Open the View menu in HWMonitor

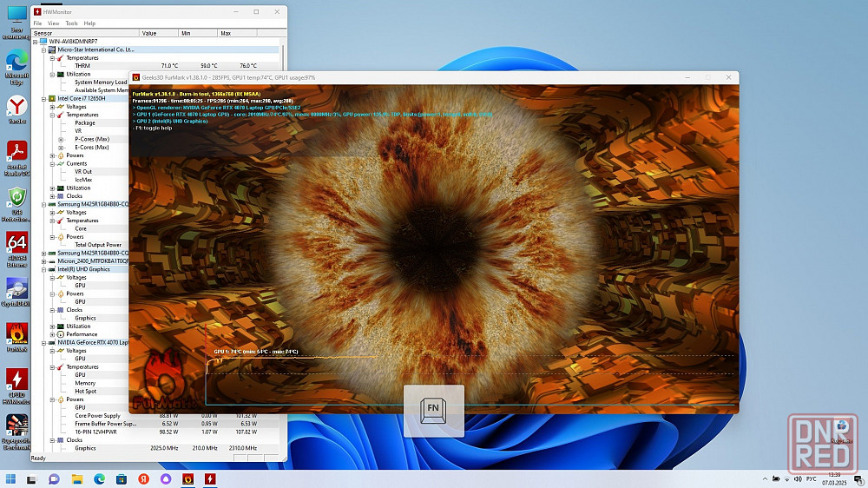coord(54,23)
